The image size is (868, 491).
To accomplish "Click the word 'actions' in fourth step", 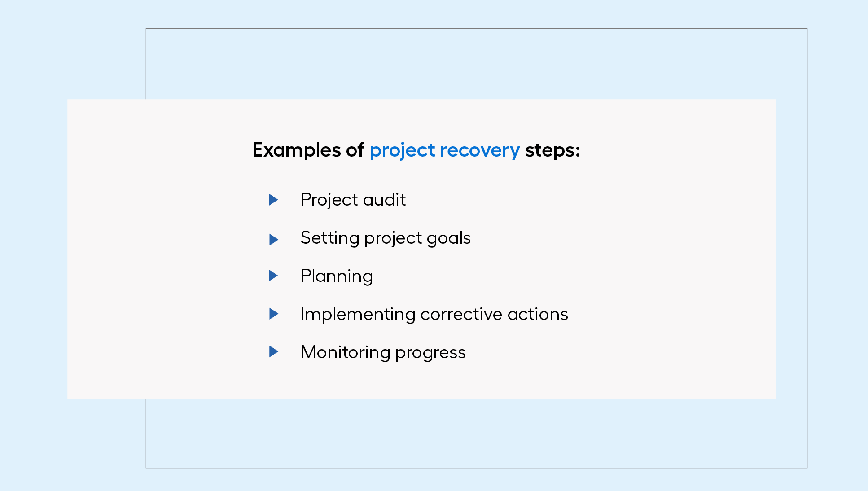I will point(538,314).
